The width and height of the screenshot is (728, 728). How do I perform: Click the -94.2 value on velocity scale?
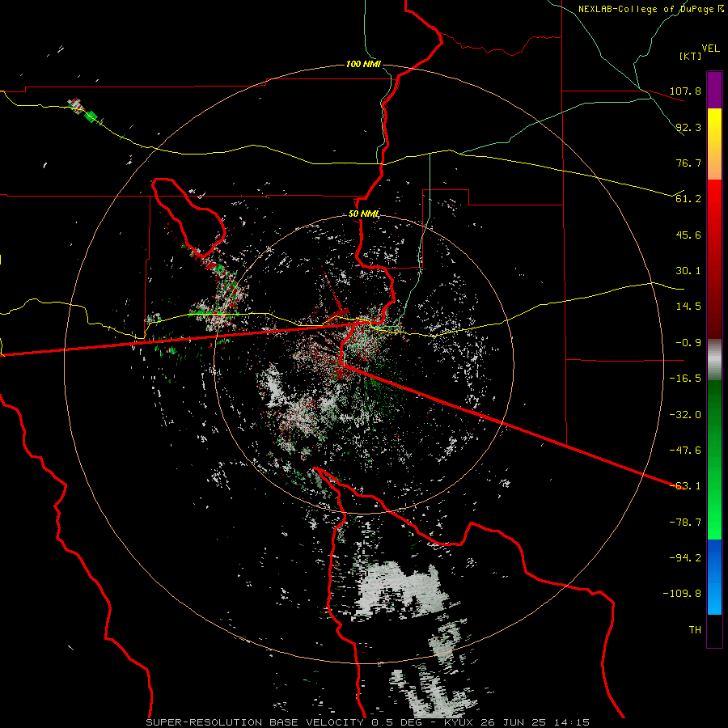[x=685, y=558]
